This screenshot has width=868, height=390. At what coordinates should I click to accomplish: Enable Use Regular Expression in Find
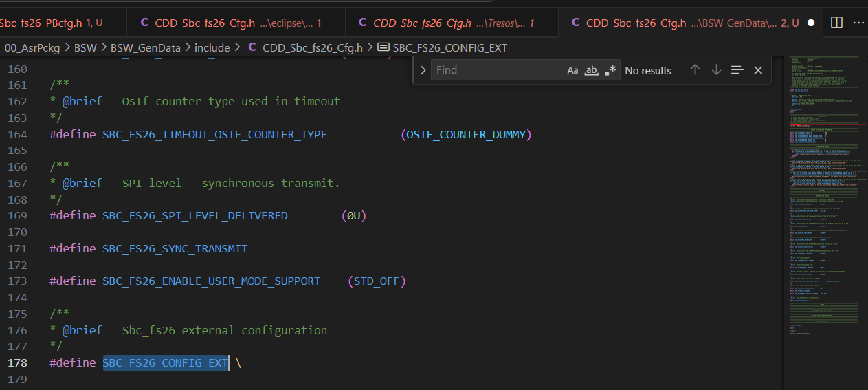pyautogui.click(x=610, y=70)
